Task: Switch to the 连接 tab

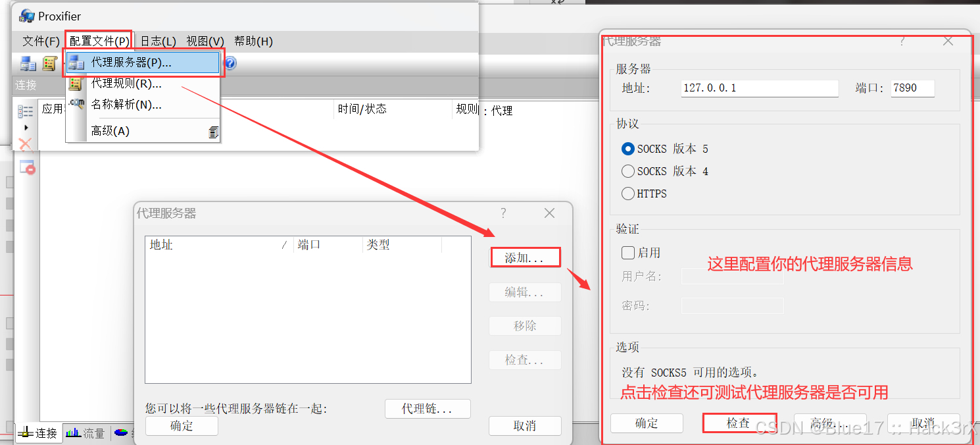Action: (37, 433)
